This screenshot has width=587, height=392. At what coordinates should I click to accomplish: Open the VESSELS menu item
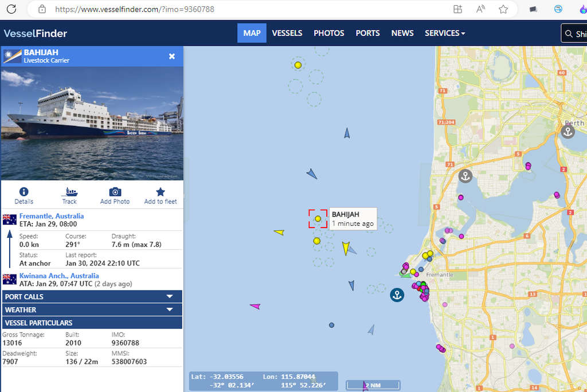[x=287, y=33]
